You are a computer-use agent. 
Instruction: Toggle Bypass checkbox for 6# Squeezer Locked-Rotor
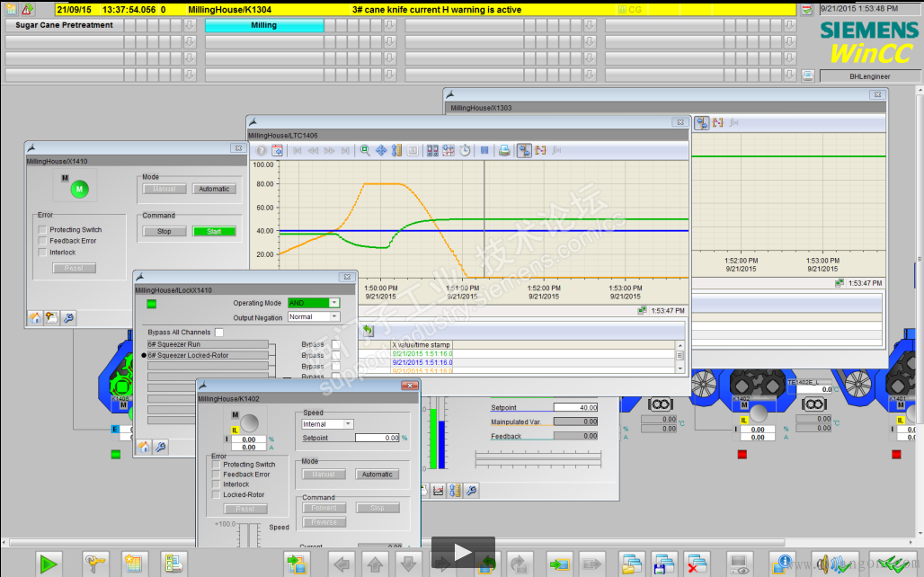tap(335, 355)
